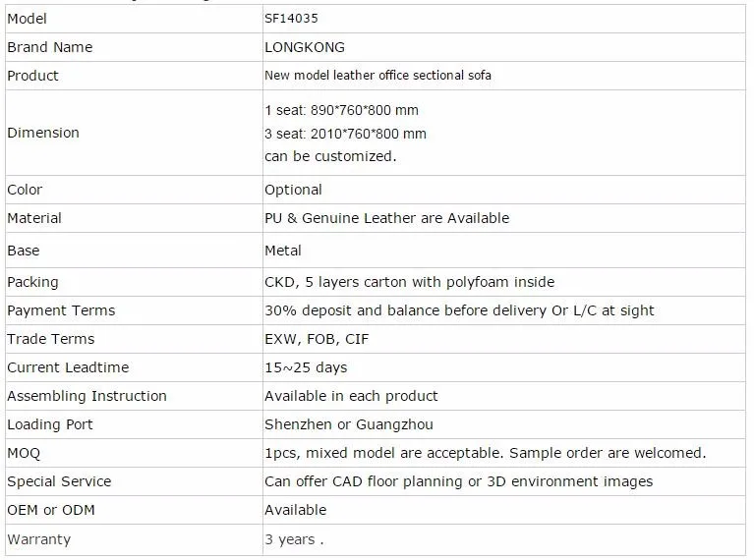The height and width of the screenshot is (560, 754).
Task: Click the Brand Name label
Action: (49, 47)
